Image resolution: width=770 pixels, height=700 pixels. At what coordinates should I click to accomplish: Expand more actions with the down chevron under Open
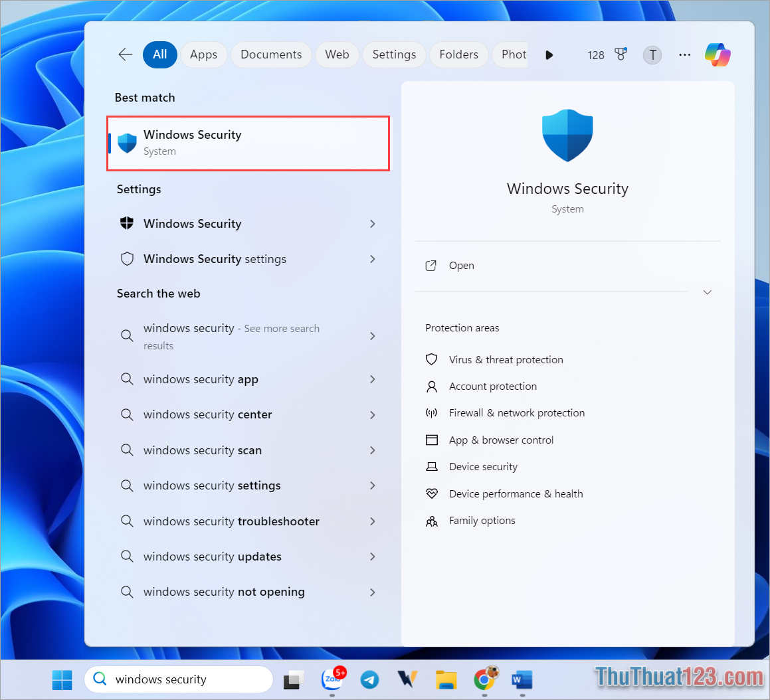(x=707, y=293)
